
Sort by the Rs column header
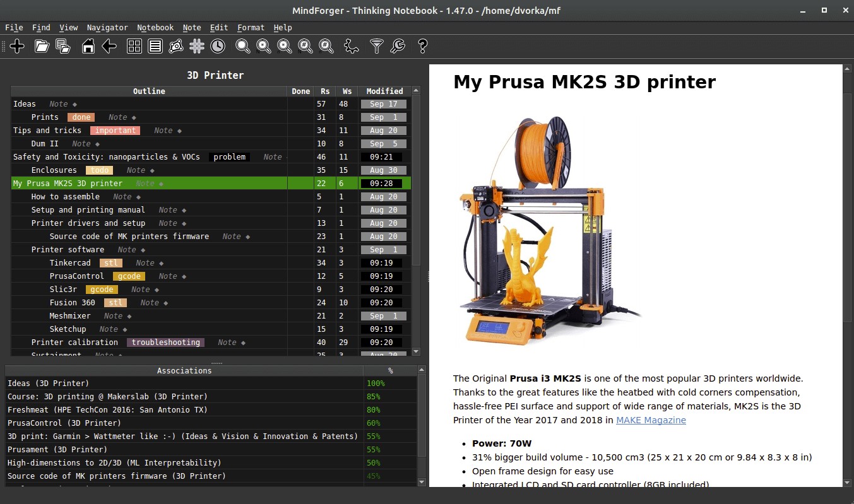coord(325,91)
